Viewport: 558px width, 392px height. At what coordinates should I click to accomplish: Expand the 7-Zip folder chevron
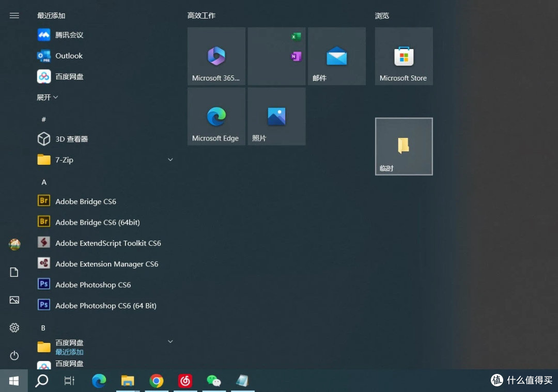pos(170,160)
